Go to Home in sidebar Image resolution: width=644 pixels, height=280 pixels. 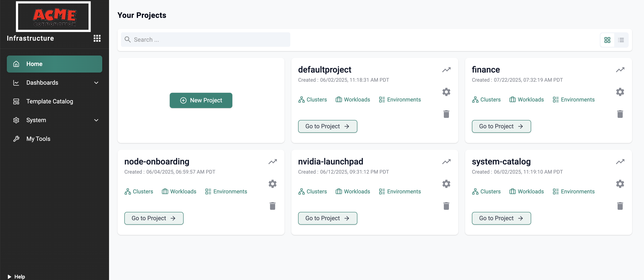point(54,64)
